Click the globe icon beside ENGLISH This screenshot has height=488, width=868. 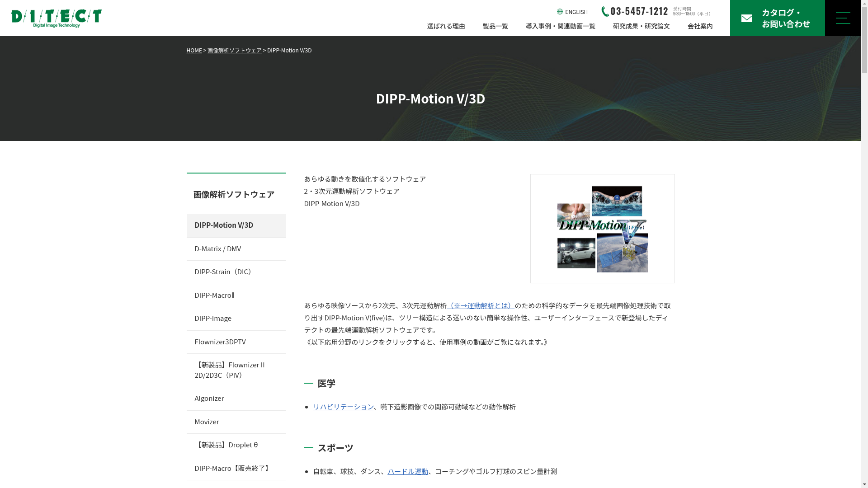(560, 12)
